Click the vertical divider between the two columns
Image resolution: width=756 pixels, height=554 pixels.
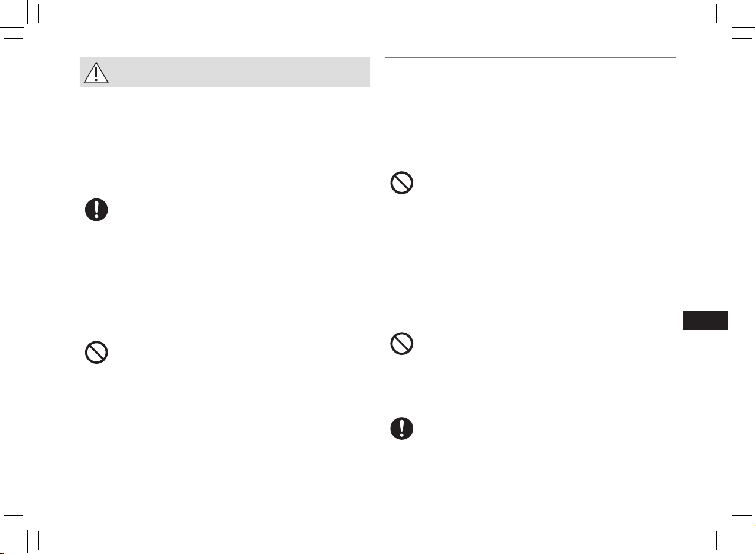[378, 269]
